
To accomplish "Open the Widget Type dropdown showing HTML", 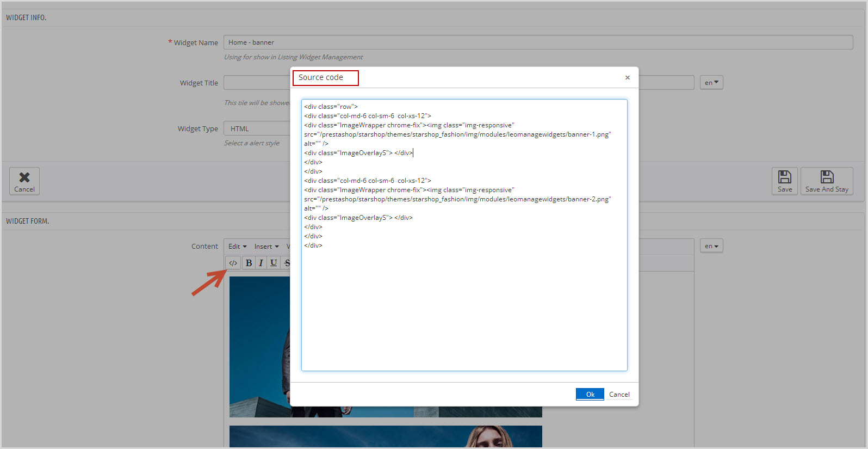I will pos(257,129).
